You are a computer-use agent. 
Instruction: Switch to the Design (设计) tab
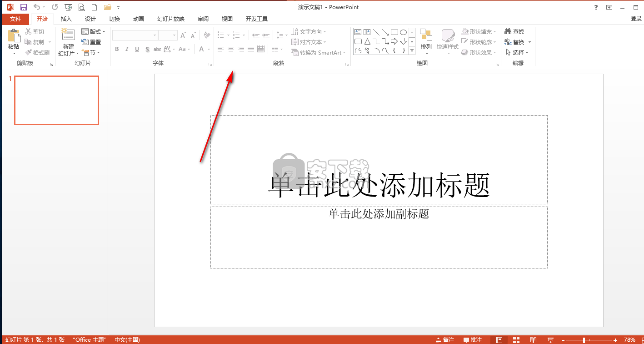90,19
